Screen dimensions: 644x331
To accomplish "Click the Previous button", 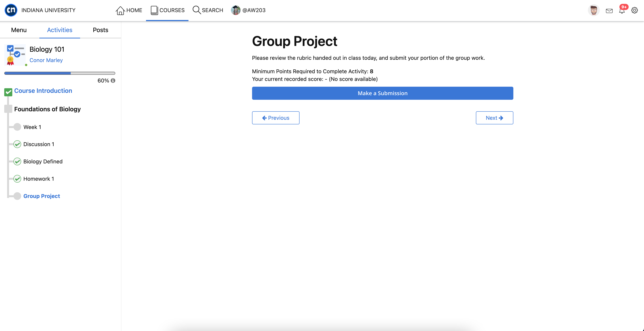I will point(276,118).
